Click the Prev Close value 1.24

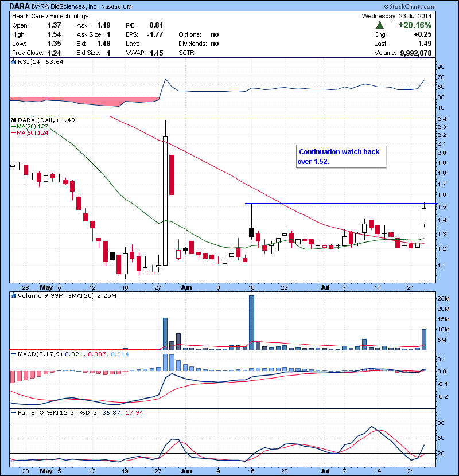[55, 53]
